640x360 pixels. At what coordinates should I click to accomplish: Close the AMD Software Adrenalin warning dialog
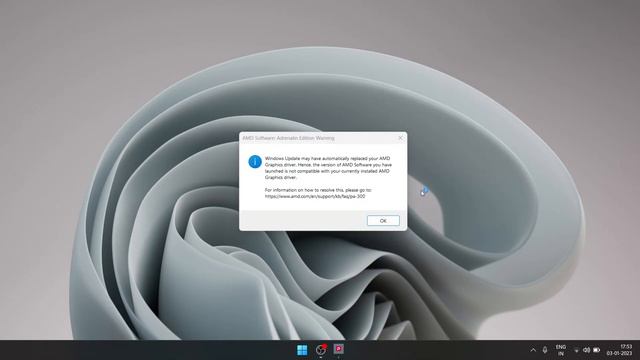pyautogui.click(x=400, y=138)
